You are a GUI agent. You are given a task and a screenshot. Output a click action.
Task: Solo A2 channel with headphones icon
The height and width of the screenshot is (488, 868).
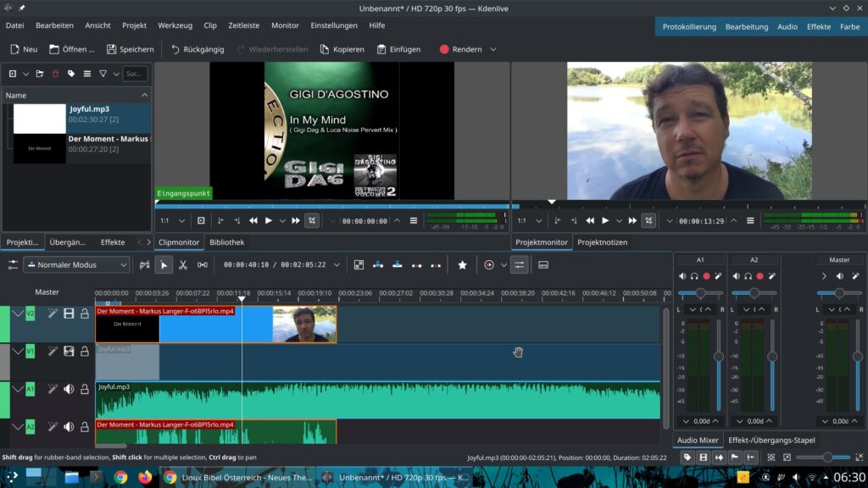pos(748,275)
